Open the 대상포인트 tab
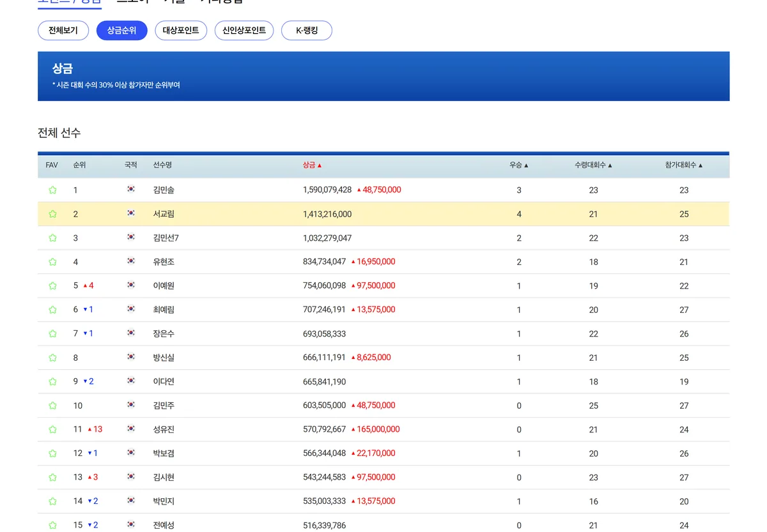 pos(181,31)
